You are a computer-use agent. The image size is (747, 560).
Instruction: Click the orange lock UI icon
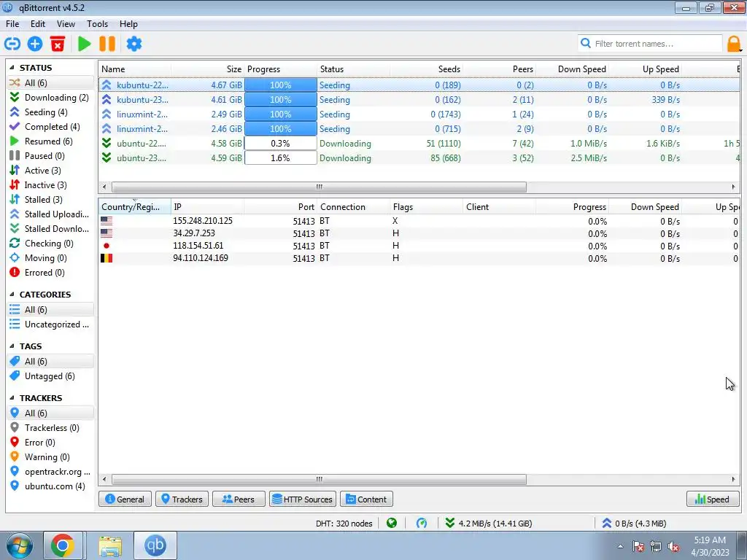tap(734, 44)
